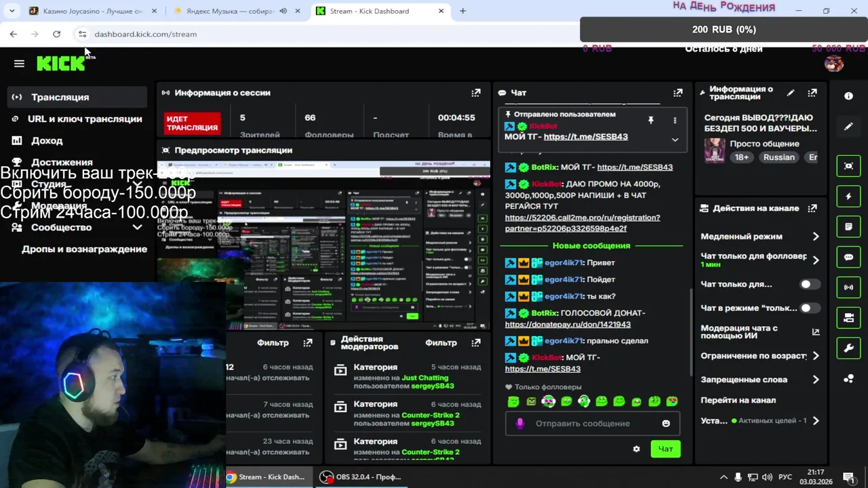Image resolution: width=868 pixels, height=488 pixels.
Task: Click Перейти на канал
Action: point(738,400)
